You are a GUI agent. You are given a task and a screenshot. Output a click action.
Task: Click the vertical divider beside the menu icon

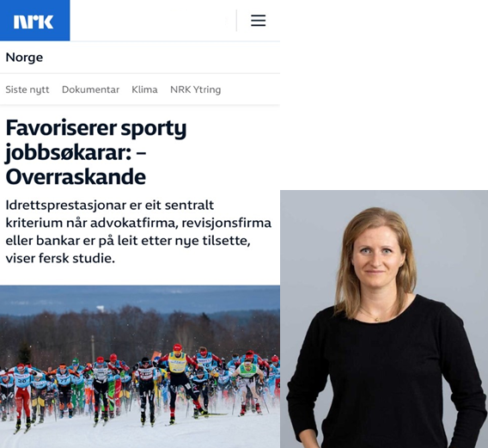click(x=236, y=21)
